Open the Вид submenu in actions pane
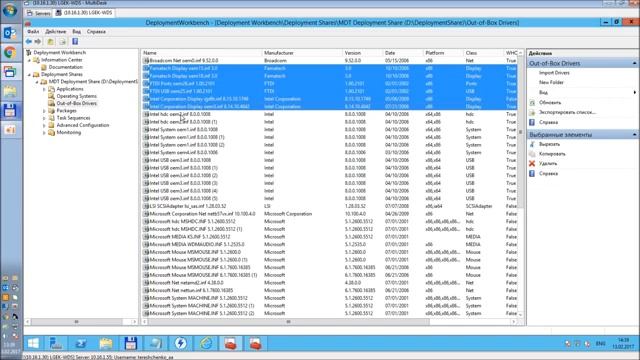The image size is (640, 360). pyautogui.click(x=582, y=92)
